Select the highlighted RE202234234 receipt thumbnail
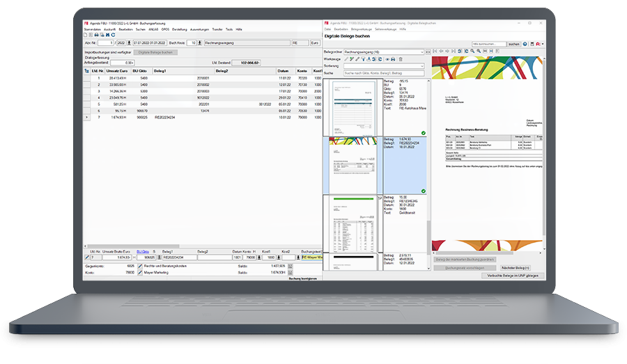This screenshot has height=364, width=627. pos(352,165)
